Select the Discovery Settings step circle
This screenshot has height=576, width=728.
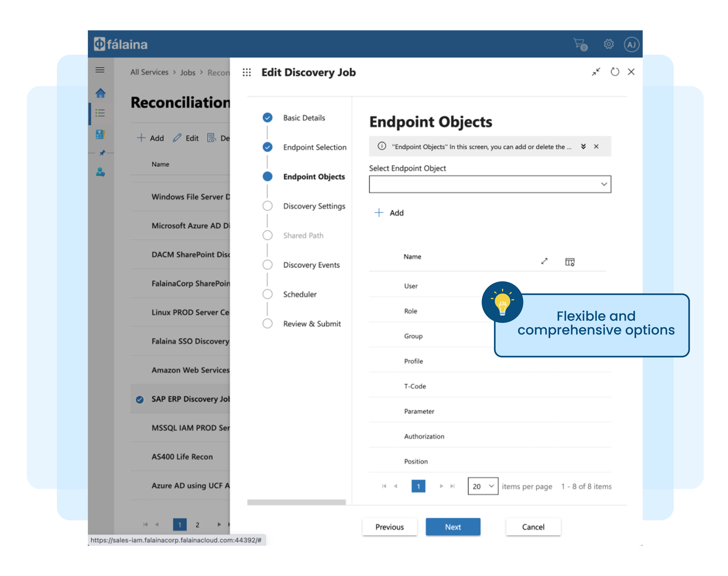click(x=267, y=206)
